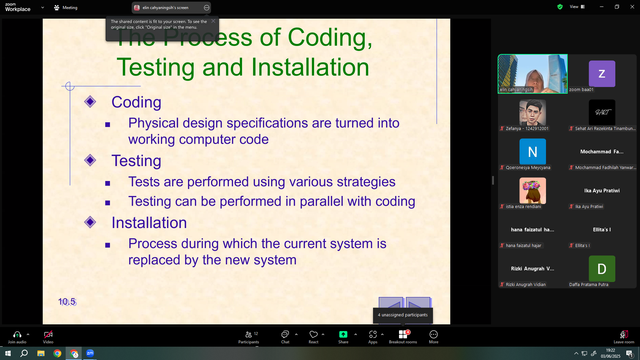
Task: Open Google Chrome from the taskbar
Action: [57, 353]
